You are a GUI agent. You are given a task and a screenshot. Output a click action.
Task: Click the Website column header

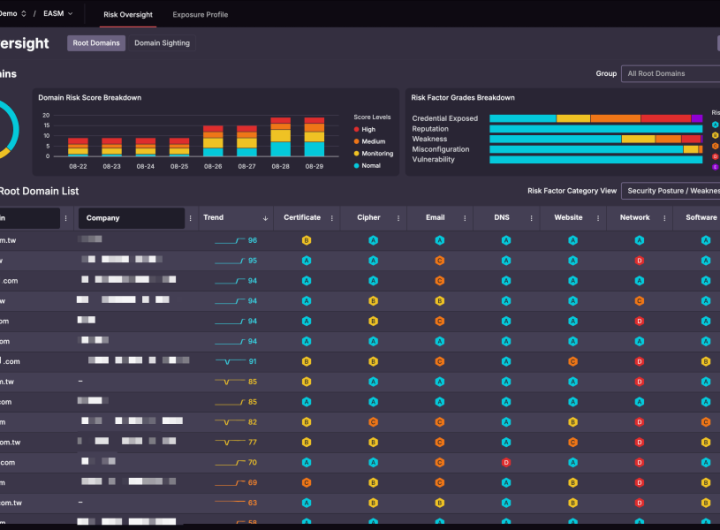point(568,217)
